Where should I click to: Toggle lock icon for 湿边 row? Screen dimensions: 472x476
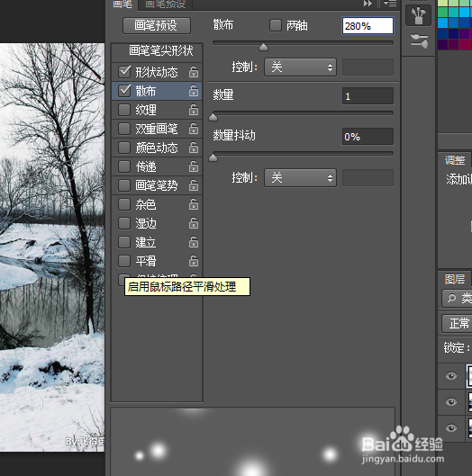click(194, 223)
